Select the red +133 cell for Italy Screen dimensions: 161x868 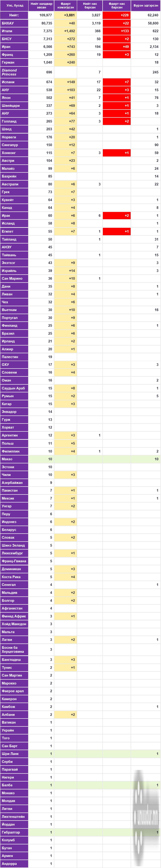117,31
